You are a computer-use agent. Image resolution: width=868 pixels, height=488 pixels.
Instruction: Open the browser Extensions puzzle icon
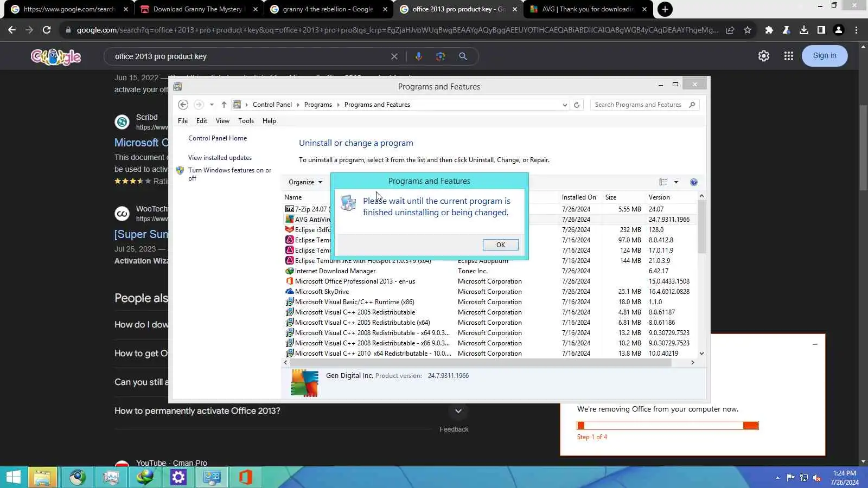[769, 30]
